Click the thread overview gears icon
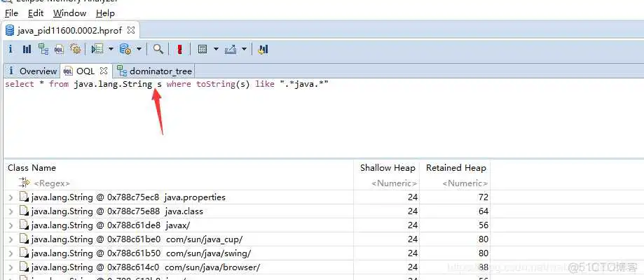This screenshot has height=280, width=644. click(75, 49)
